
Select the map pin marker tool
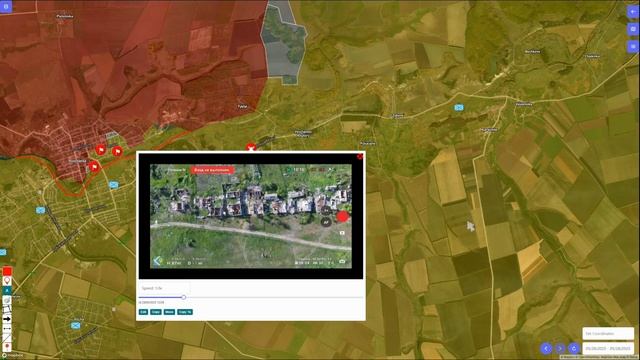(x=7, y=281)
